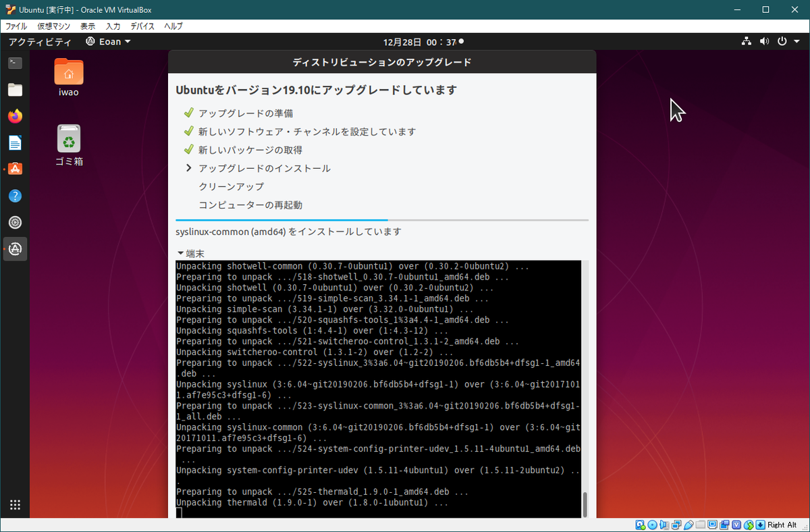The image size is (810, 532).
Task: Click inside the terminal output area
Action: [x=378, y=389]
